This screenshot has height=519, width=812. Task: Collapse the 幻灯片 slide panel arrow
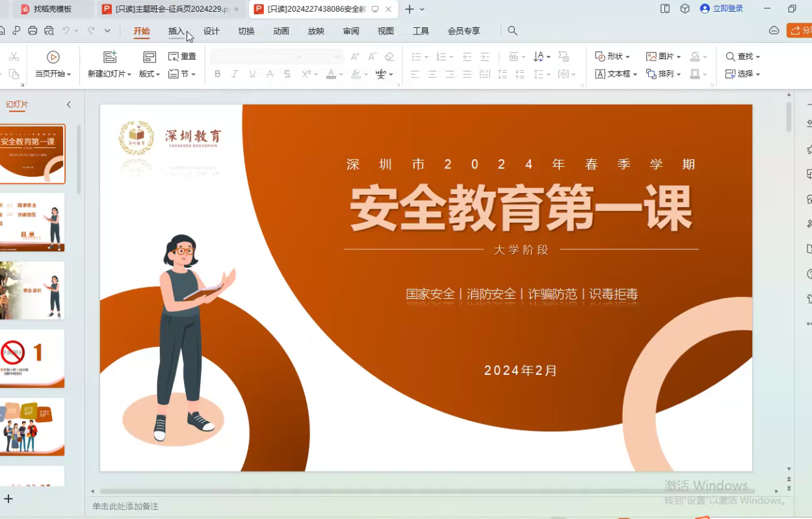(x=69, y=105)
